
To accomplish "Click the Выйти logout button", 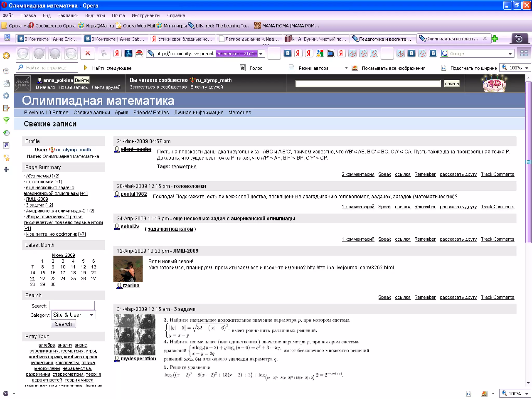I will (82, 80).
